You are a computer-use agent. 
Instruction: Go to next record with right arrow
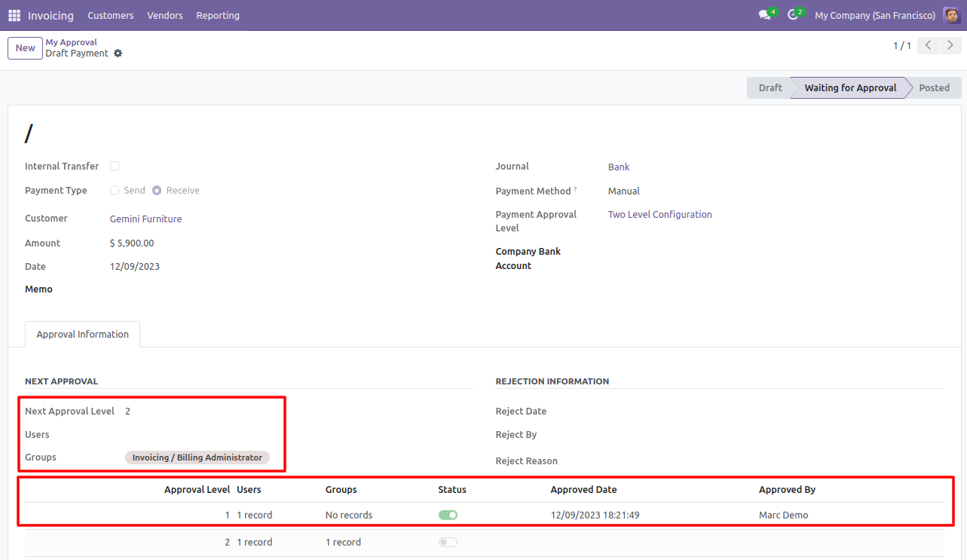pos(950,46)
